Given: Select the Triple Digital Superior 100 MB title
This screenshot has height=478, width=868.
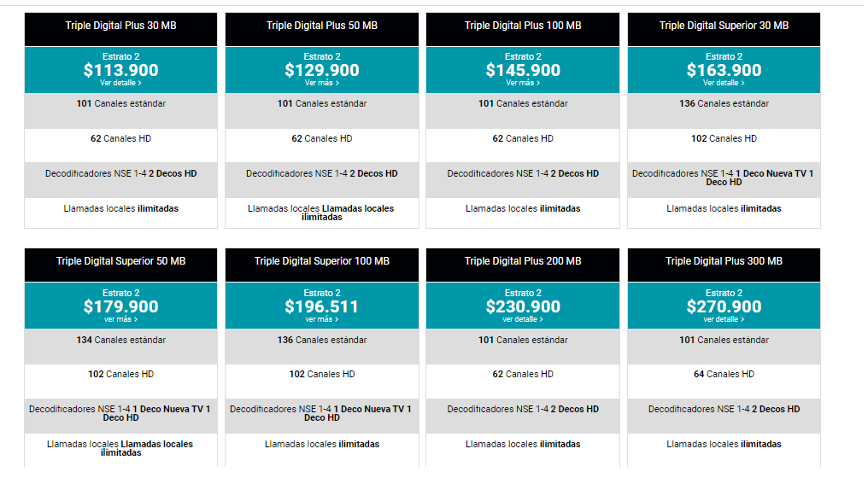Looking at the screenshot, I should click(x=321, y=261).
